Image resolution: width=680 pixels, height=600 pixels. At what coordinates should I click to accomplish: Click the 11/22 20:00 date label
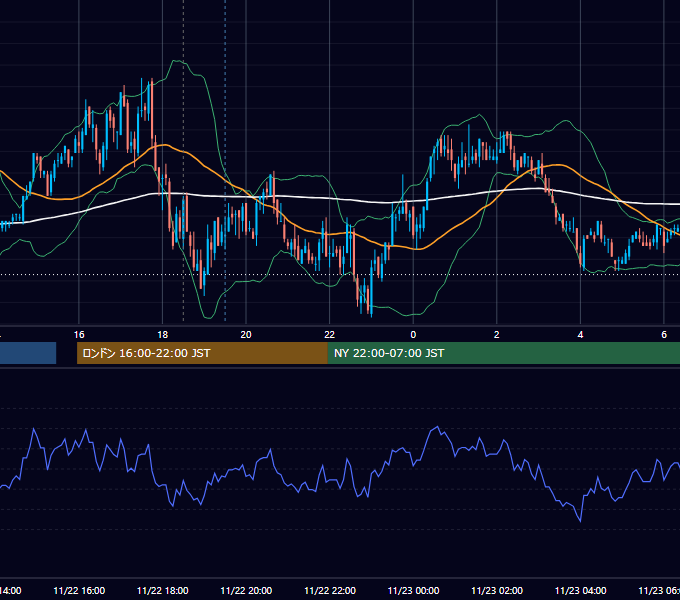(246, 590)
